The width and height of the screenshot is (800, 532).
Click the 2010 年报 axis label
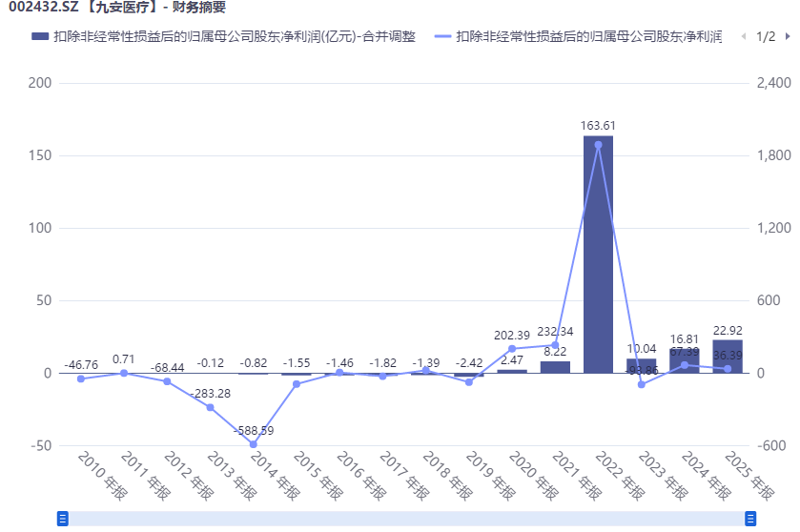point(103,476)
